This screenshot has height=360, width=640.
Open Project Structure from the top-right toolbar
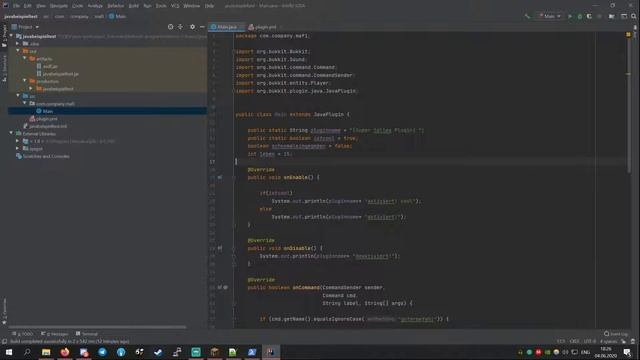tap(611, 16)
